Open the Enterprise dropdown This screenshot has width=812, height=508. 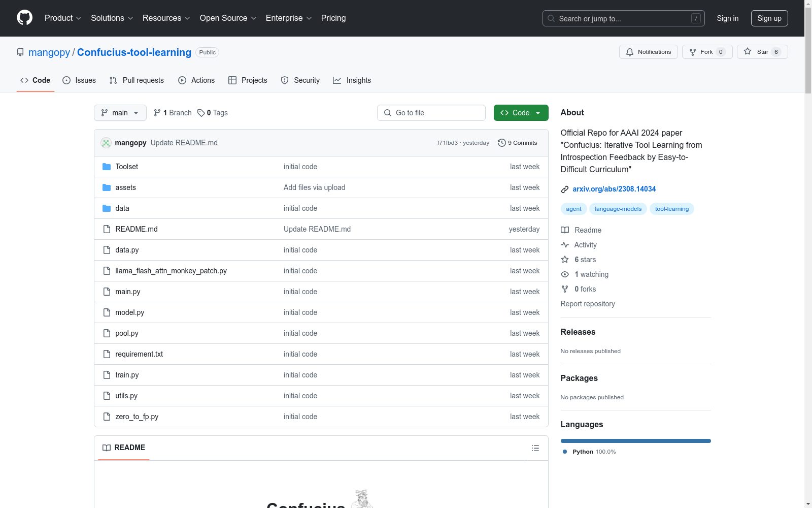coord(289,18)
